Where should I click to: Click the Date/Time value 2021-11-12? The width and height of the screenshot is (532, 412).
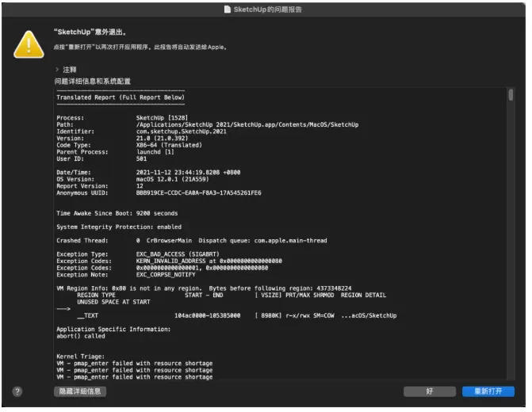click(x=188, y=172)
